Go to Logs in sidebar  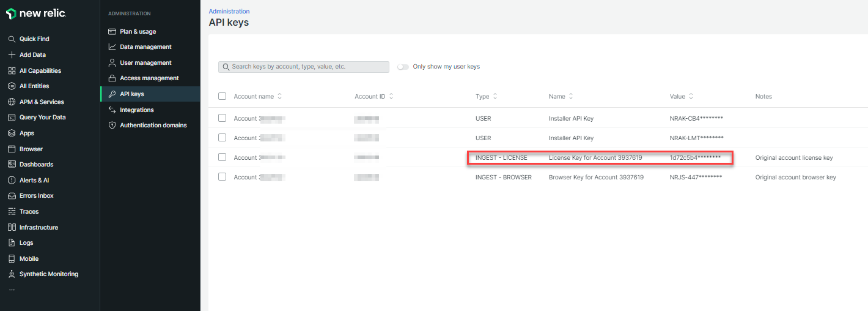pos(26,243)
